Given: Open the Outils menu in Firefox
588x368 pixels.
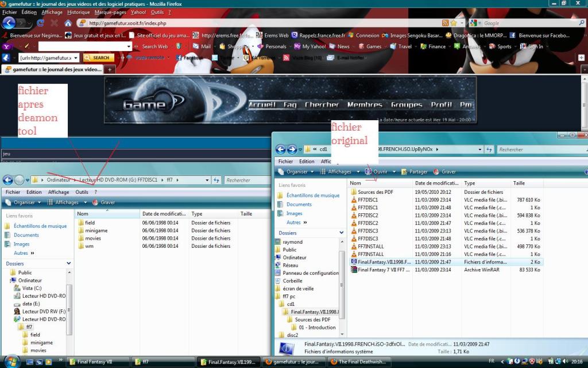Looking at the screenshot, I should click(157, 12).
